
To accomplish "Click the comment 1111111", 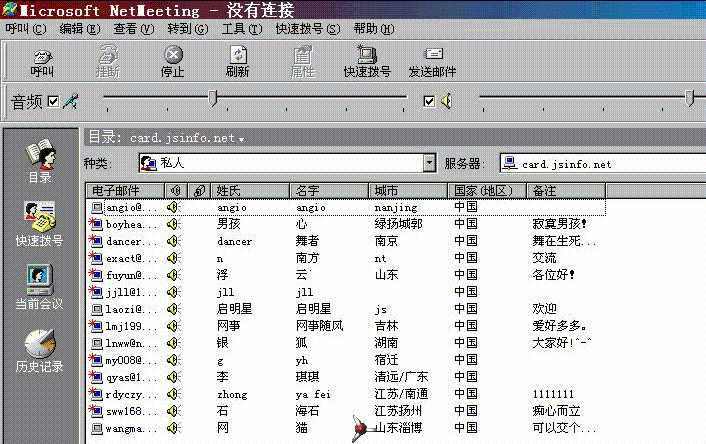I will [553, 394].
